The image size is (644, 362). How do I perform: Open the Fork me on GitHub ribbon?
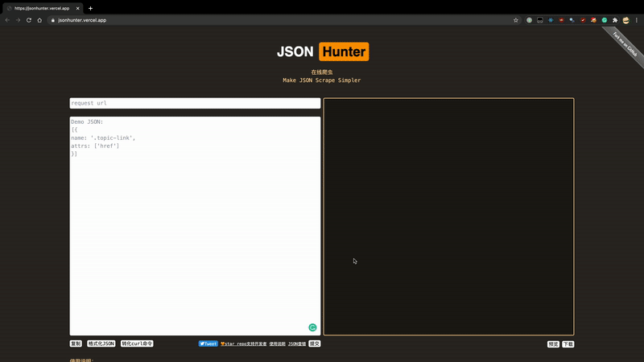(x=625, y=46)
